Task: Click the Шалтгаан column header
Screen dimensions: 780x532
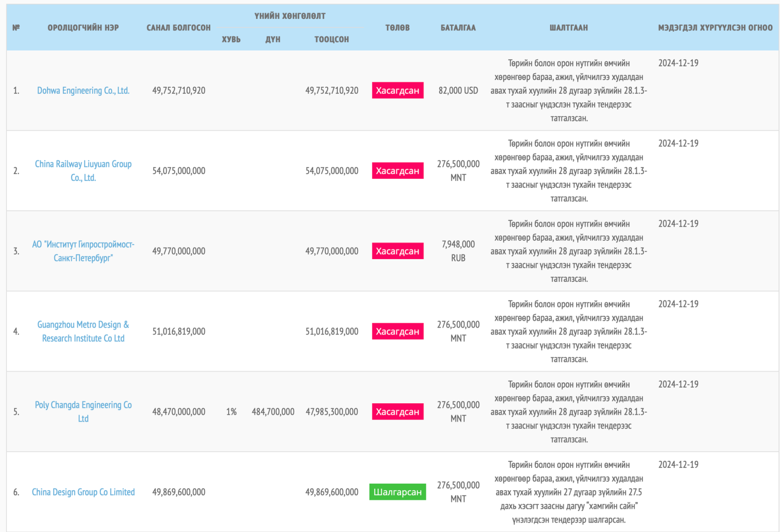Action: (569, 28)
